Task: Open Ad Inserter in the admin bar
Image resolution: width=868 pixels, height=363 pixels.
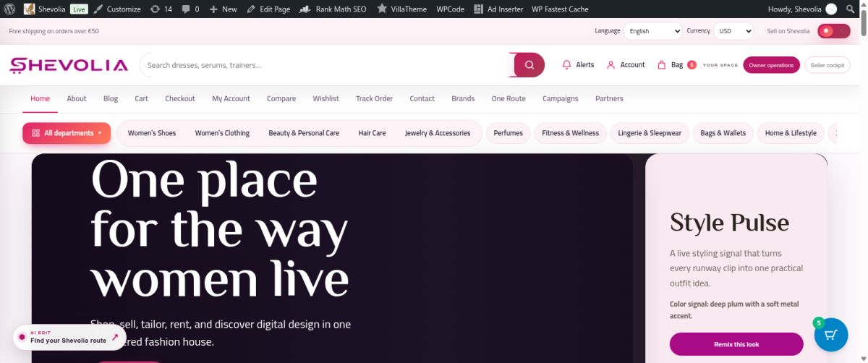Action: (498, 9)
